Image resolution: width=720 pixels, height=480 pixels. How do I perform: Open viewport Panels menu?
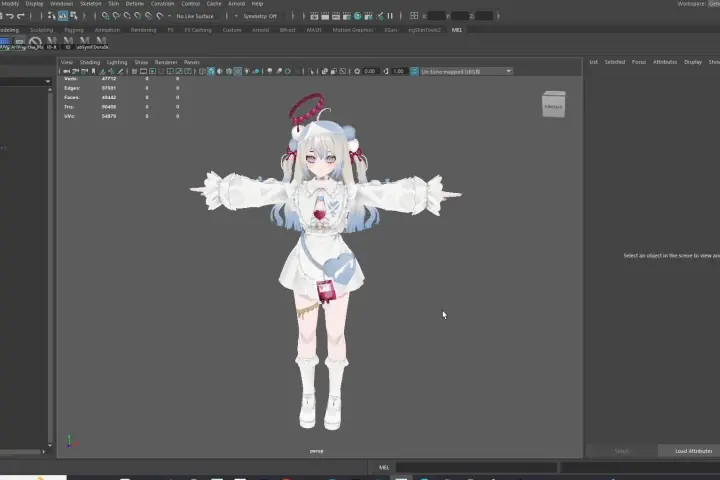[x=191, y=62]
